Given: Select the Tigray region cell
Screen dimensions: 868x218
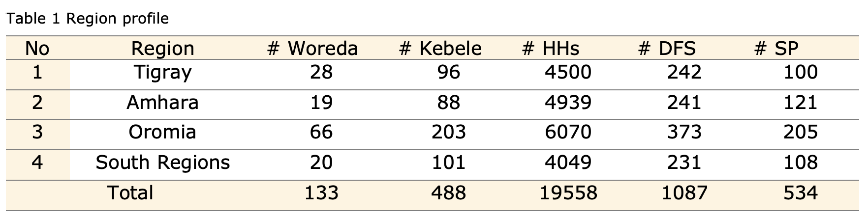Looking at the screenshot, I should coord(162,73).
